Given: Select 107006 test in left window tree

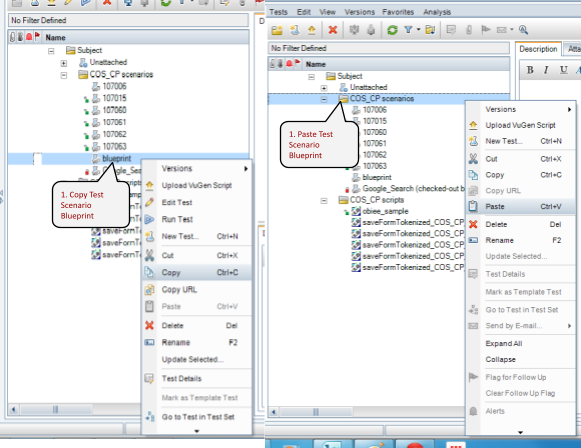Looking at the screenshot, I should (114, 86).
